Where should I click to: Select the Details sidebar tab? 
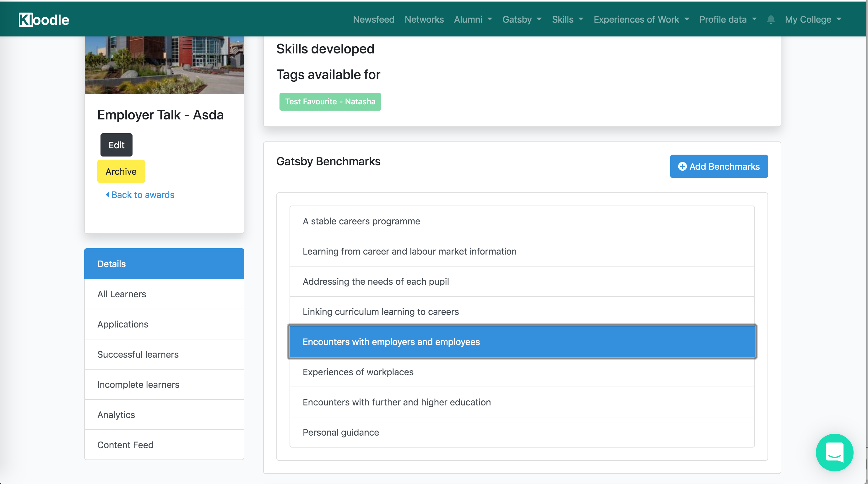pos(164,263)
